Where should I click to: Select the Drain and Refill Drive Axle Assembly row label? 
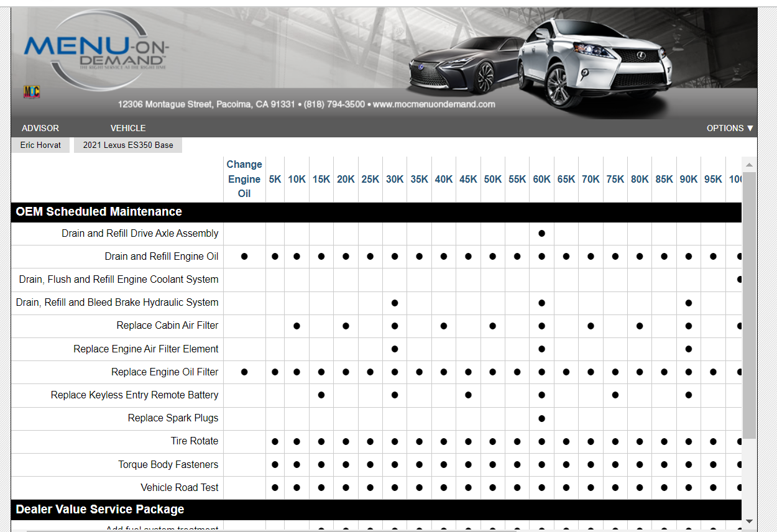point(140,234)
